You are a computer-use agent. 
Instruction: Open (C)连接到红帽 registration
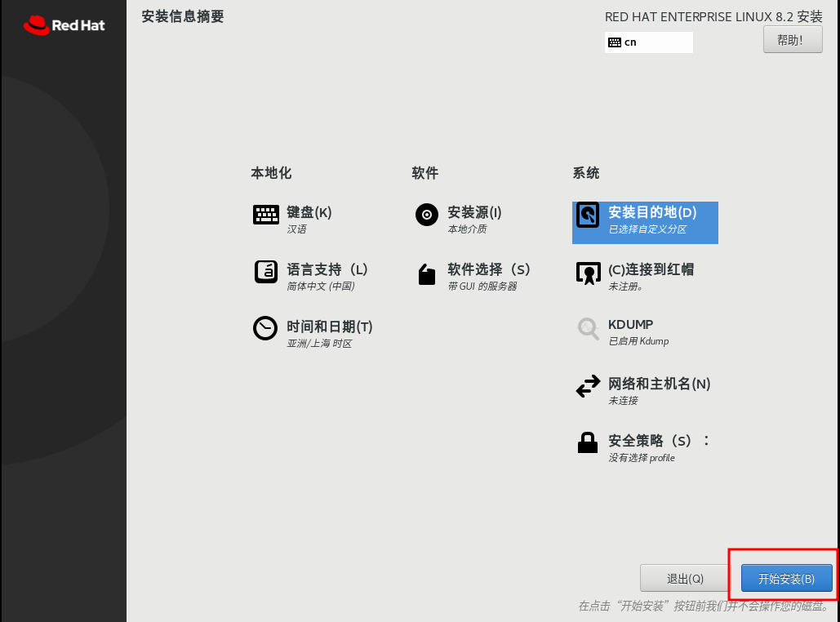651,269
